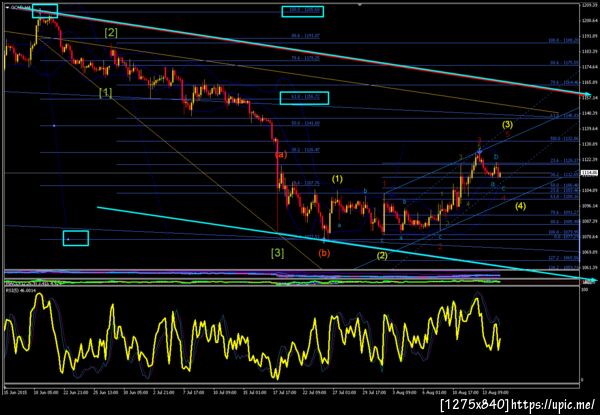Select the yellow (4) wave label
The height and width of the screenshot is (415, 600).
pos(520,206)
